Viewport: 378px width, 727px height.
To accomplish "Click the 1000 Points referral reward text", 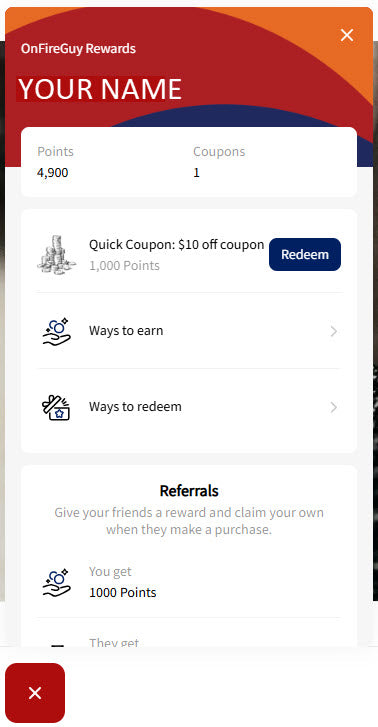I will click(x=122, y=593).
